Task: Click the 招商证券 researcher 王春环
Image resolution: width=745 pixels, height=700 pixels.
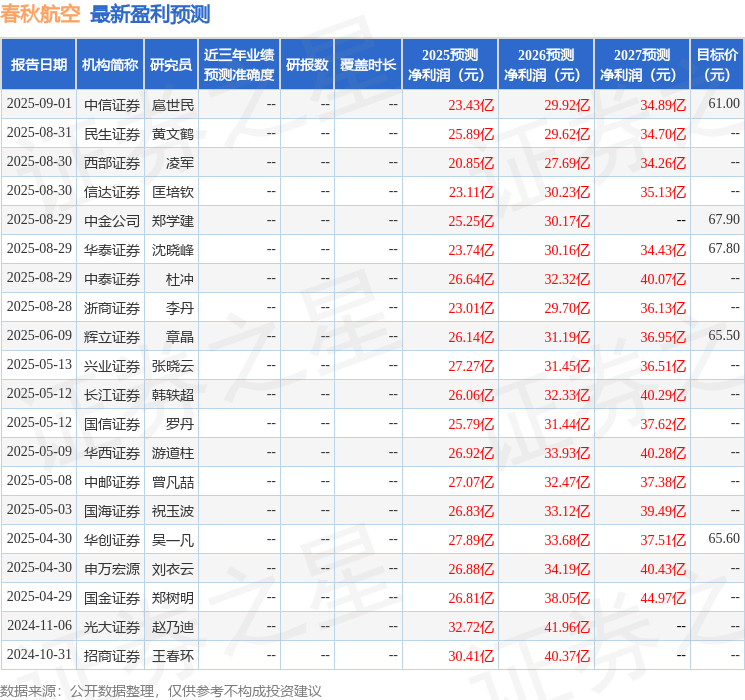Action: click(x=173, y=656)
